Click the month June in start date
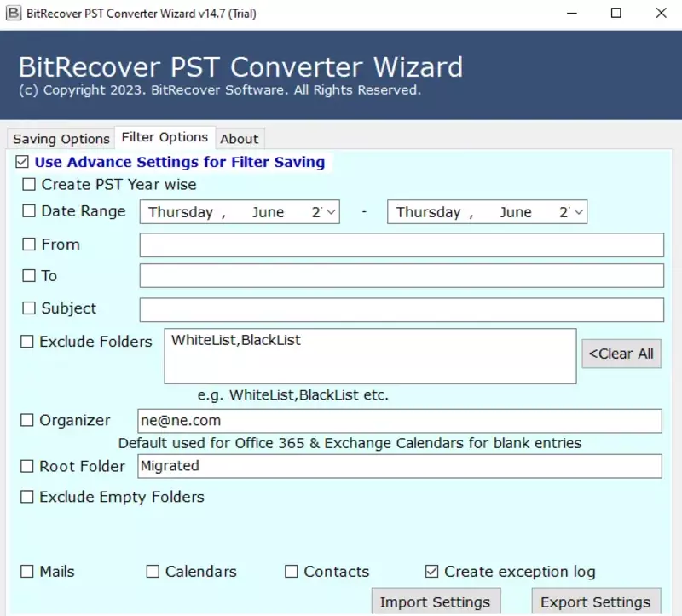The image size is (682, 616). coord(268,212)
